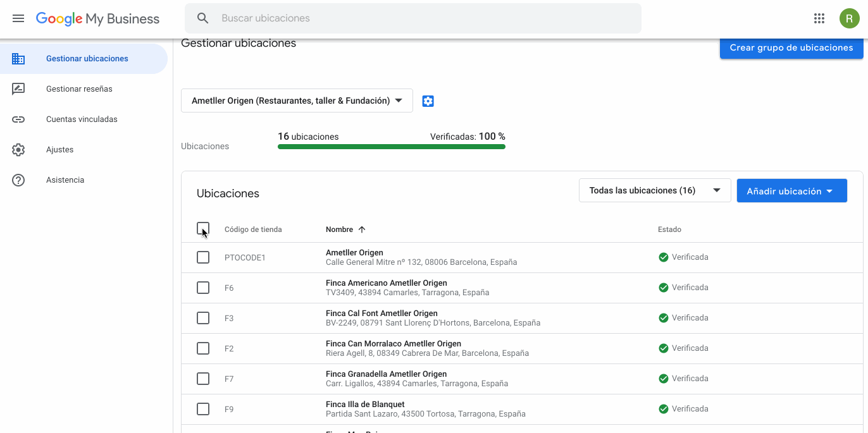868x433 pixels.
Task: Click the sort arrow next to Nombre
Action: [x=362, y=229]
